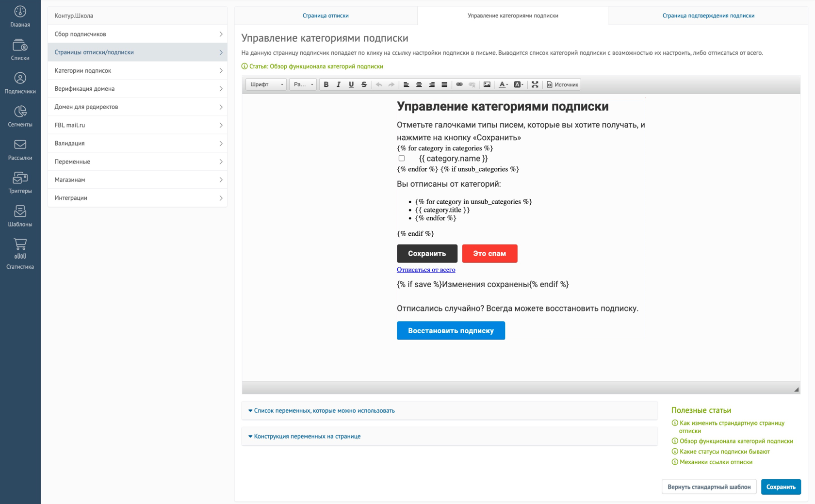
Task: Expand Сбор подписчиков settings section
Action: 137,34
